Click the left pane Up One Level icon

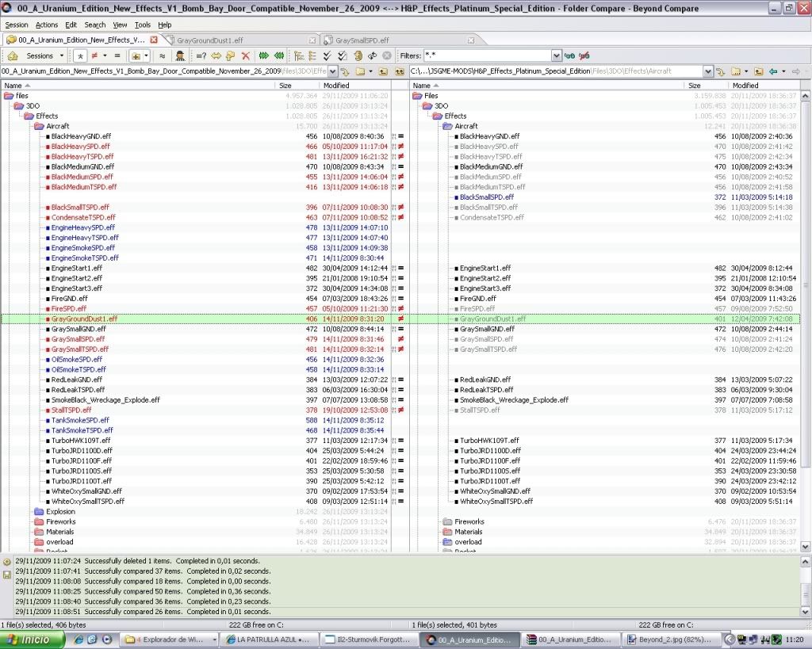coord(383,71)
